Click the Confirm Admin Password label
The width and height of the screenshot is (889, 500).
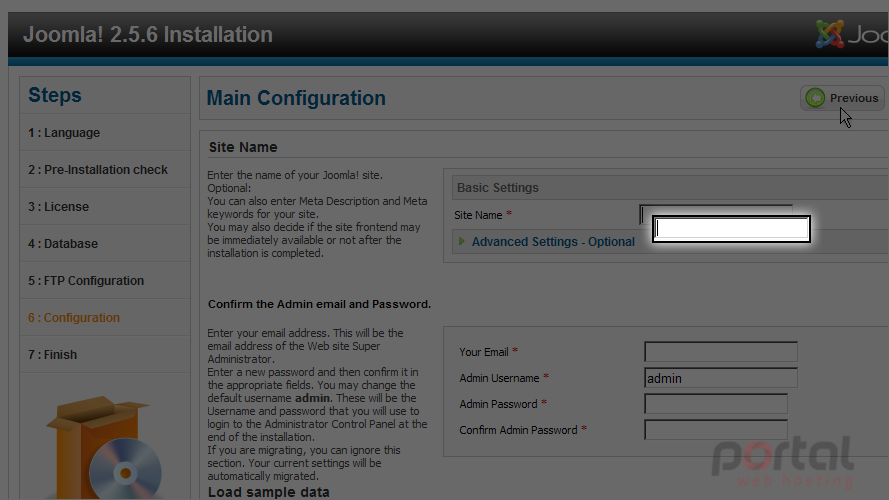pos(518,430)
